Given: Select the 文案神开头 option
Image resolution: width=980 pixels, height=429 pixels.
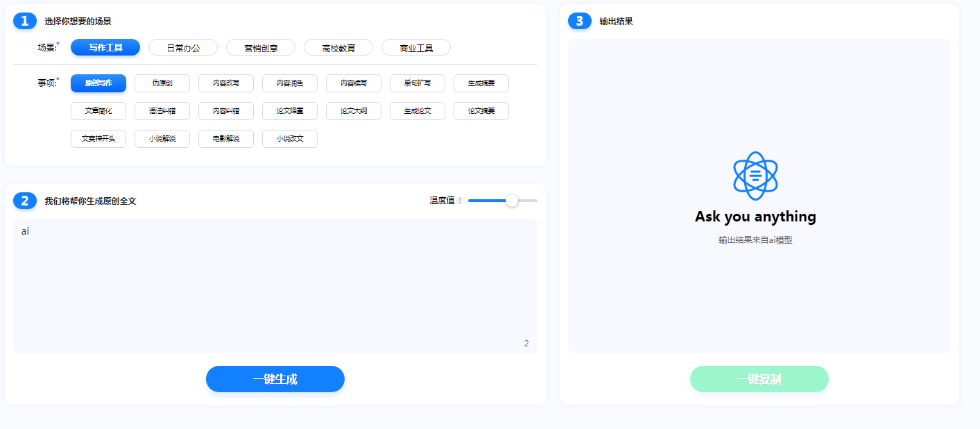Looking at the screenshot, I should (98, 139).
